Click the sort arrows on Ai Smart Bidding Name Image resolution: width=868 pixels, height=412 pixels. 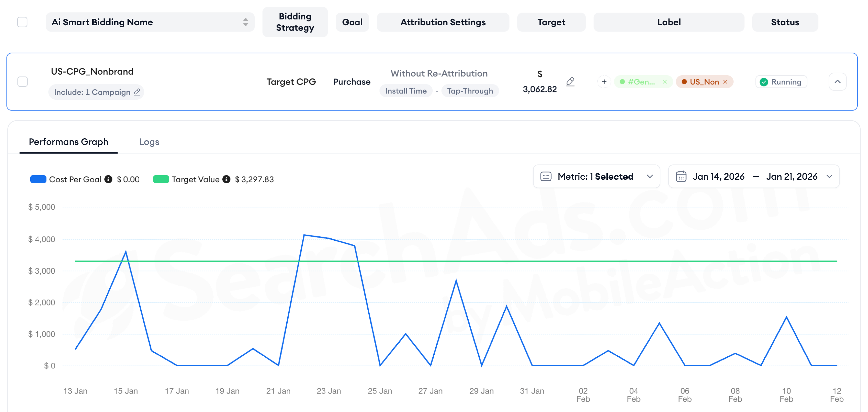tap(246, 22)
